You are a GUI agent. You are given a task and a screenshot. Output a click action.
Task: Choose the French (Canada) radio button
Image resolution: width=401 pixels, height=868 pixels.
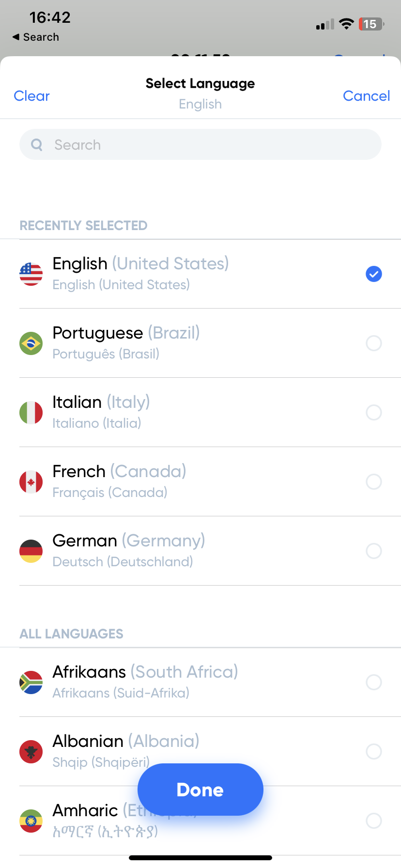point(373,482)
